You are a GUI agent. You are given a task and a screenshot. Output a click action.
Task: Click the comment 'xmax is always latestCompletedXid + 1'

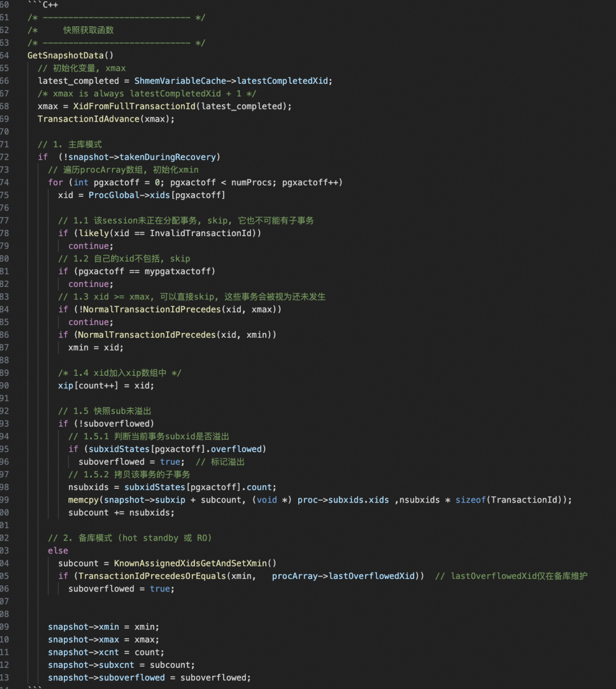(147, 94)
